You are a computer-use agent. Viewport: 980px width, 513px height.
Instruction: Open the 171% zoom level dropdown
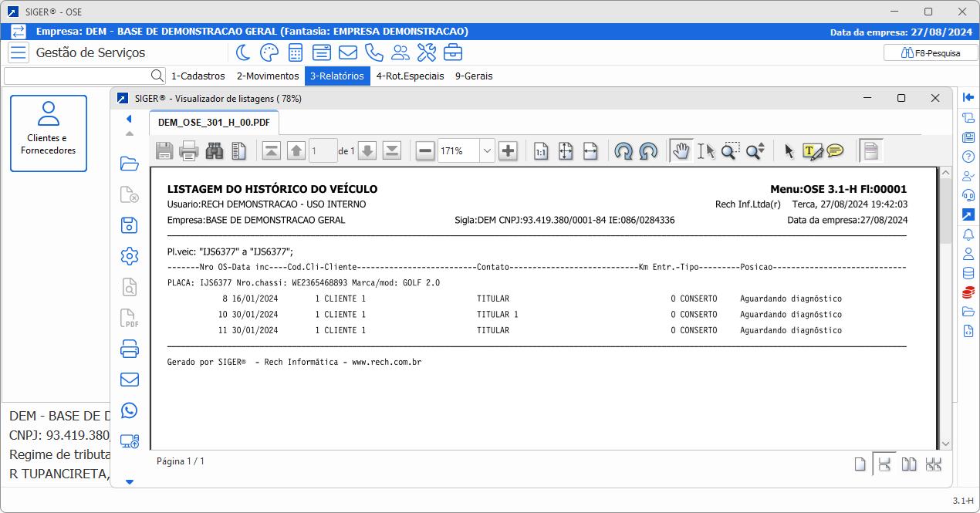point(487,151)
